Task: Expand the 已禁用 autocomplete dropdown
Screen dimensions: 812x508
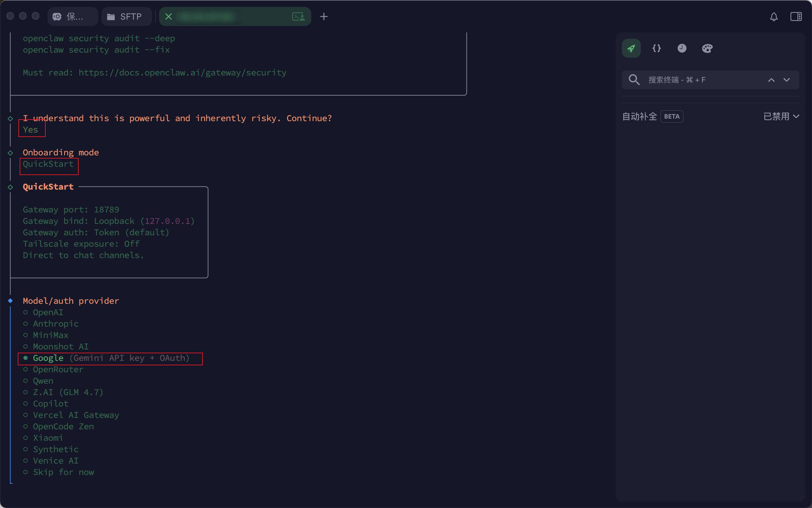Action: point(781,117)
